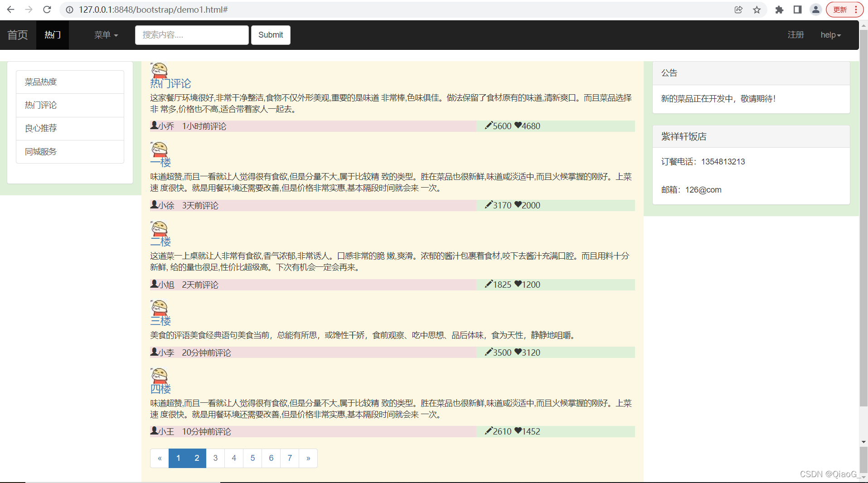Click heart icon next to 3120

[518, 352]
